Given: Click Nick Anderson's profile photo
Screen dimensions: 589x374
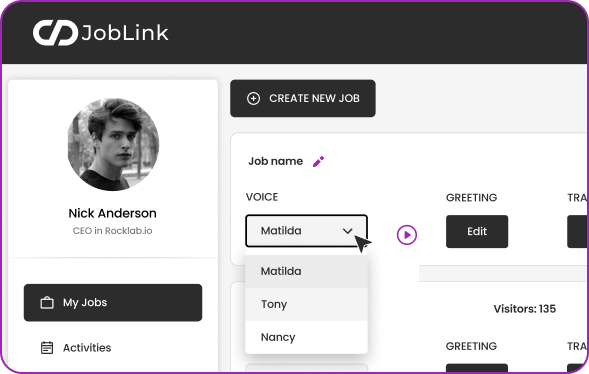Looking at the screenshot, I should [113, 145].
